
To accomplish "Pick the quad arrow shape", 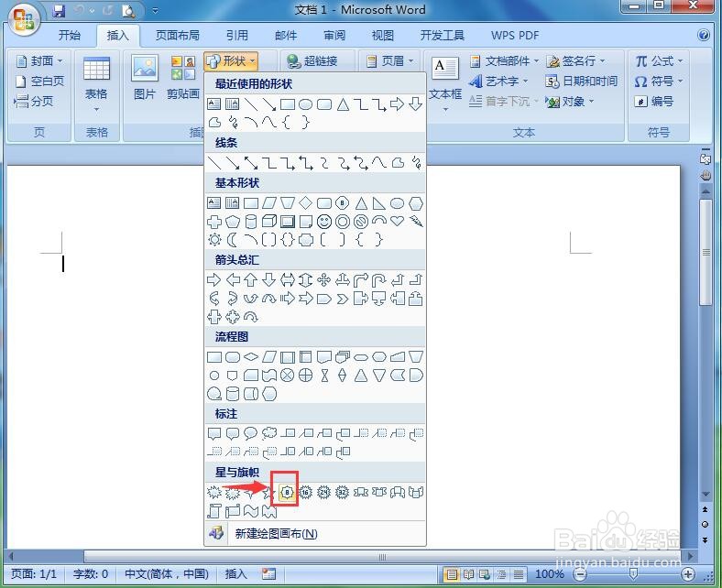I will pyautogui.click(x=324, y=279).
